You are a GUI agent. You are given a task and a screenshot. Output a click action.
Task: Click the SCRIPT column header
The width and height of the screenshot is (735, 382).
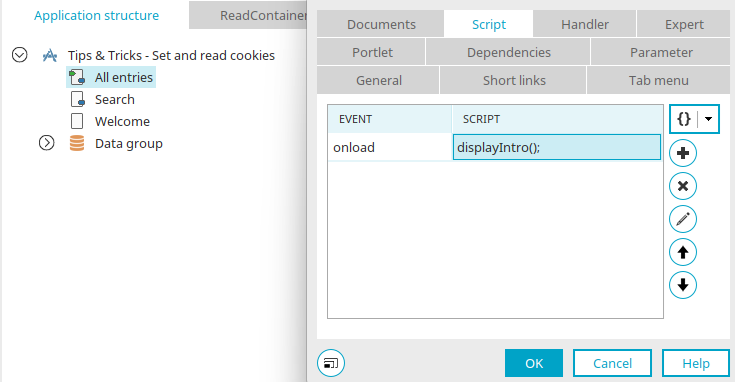(x=557, y=119)
